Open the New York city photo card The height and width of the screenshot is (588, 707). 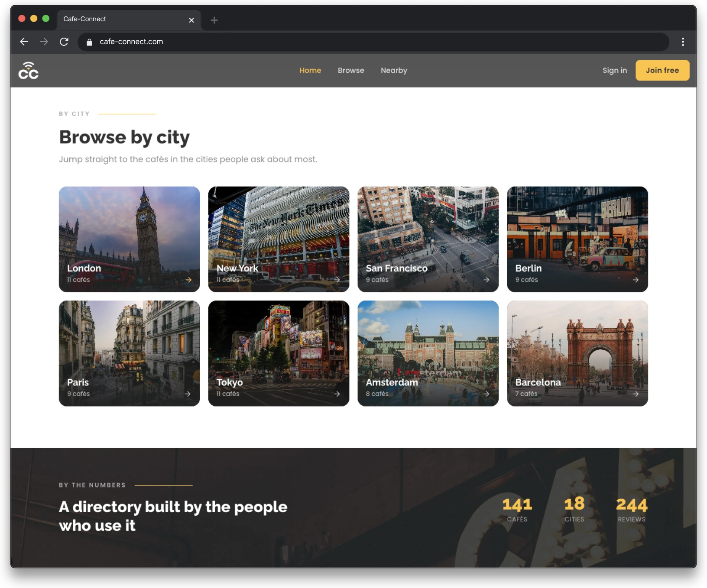pos(279,239)
